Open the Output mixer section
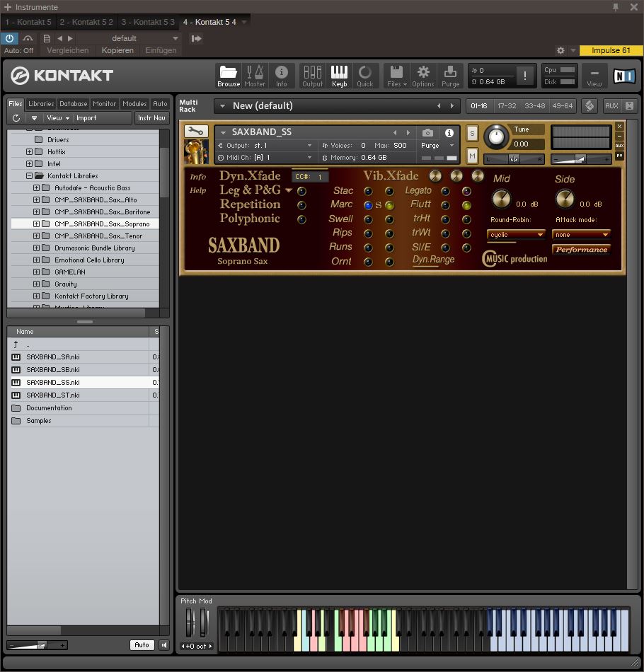The width and height of the screenshot is (644, 672). click(x=312, y=76)
